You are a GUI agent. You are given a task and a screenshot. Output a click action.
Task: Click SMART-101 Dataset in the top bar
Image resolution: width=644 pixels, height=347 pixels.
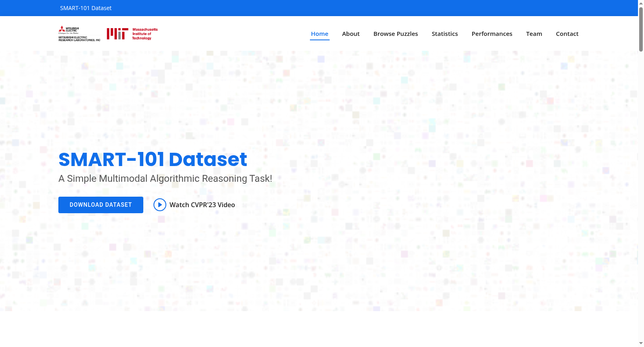pyautogui.click(x=86, y=8)
